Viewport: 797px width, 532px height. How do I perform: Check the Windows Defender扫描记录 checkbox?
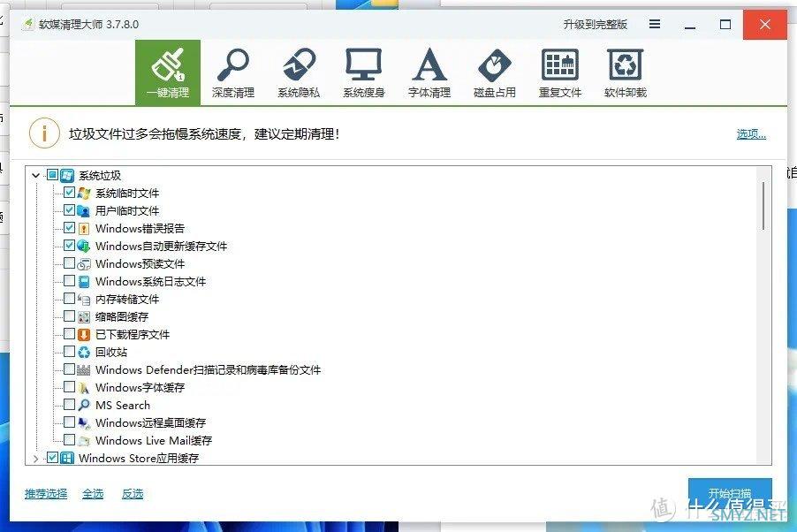[x=69, y=369]
